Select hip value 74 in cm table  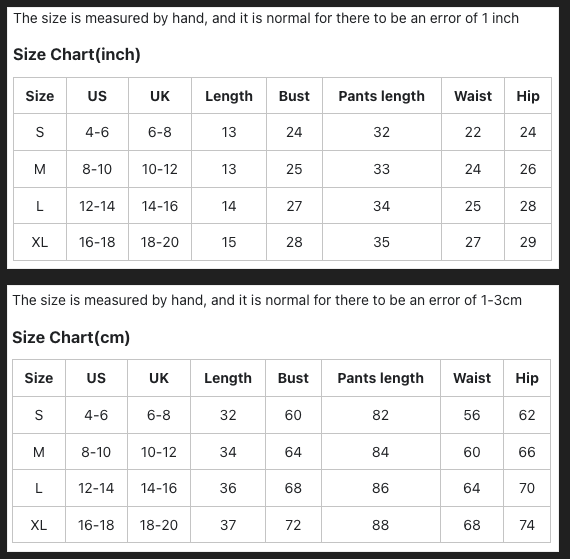pyautogui.click(x=527, y=525)
